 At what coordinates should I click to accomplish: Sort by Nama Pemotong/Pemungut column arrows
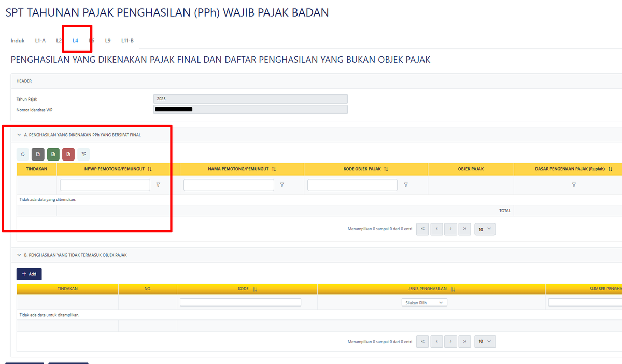click(x=274, y=169)
